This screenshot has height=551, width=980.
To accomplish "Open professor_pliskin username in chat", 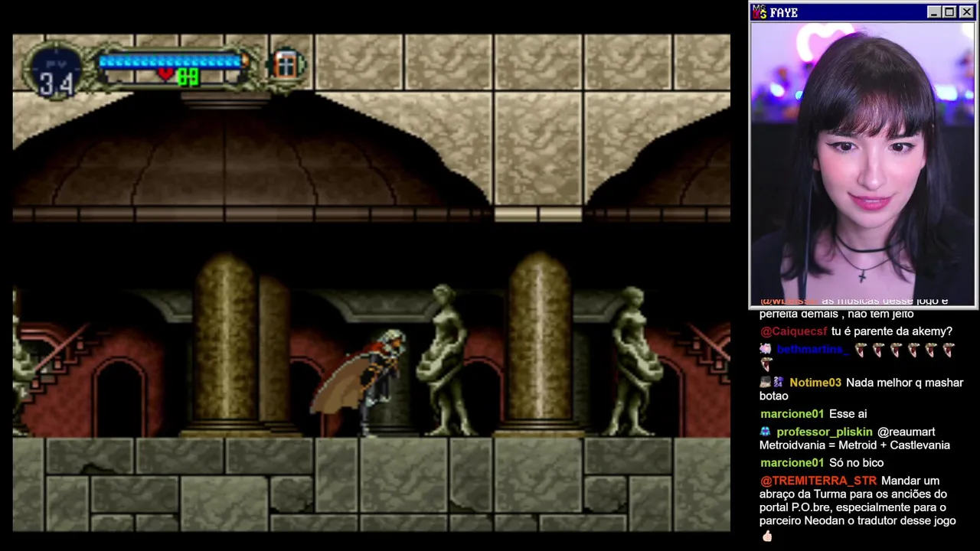I will [824, 432].
